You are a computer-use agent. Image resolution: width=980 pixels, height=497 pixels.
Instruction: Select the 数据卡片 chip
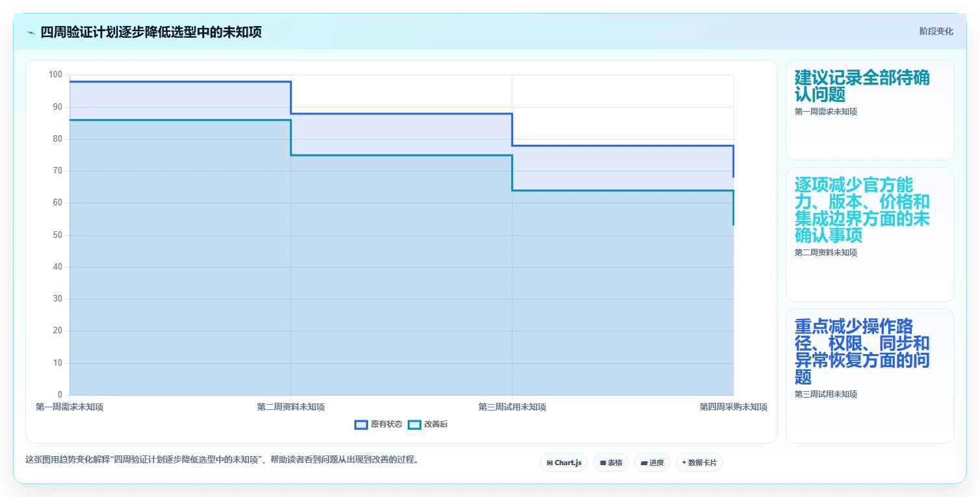(699, 463)
